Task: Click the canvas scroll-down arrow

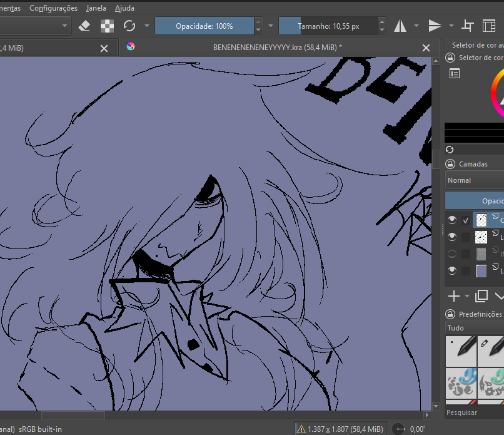Action: [436, 406]
